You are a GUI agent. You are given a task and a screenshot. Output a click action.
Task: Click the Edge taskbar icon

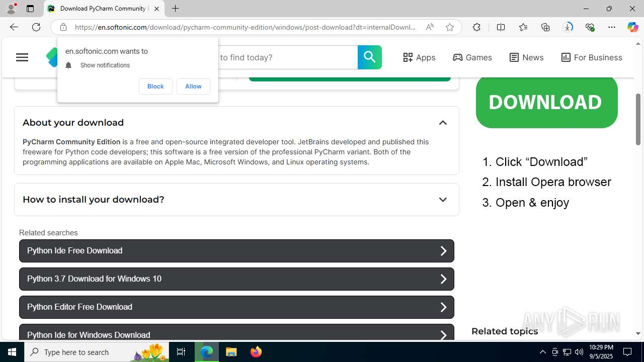(x=207, y=352)
